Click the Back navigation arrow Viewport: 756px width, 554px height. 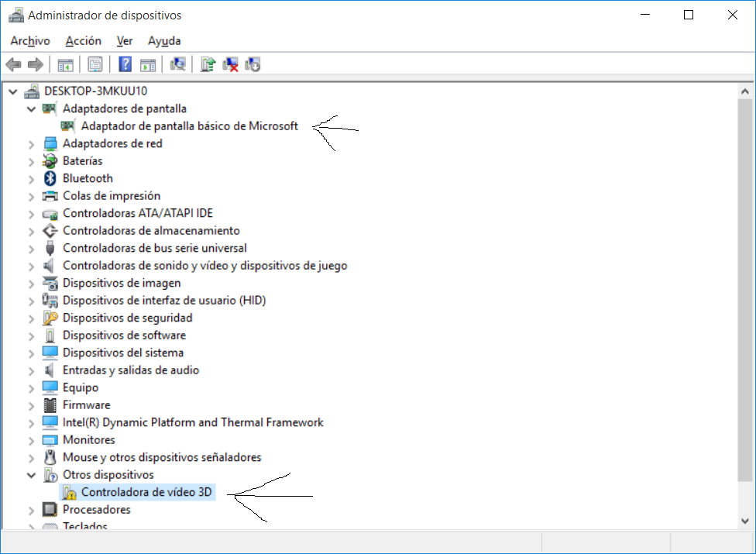pos(13,64)
